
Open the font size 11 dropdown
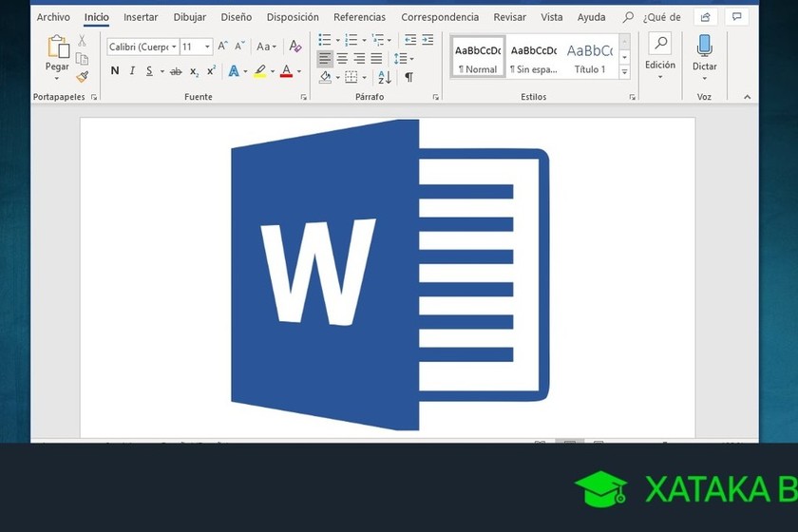[207, 47]
